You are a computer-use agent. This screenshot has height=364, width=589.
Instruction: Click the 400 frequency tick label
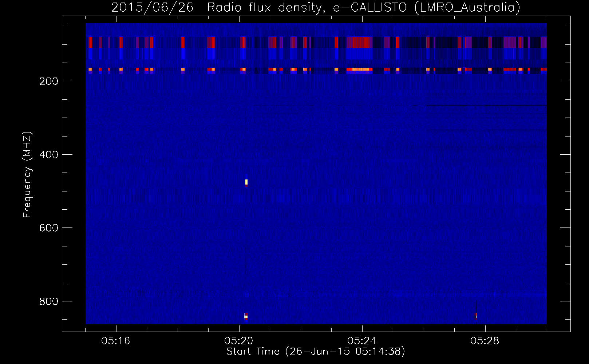click(x=48, y=155)
